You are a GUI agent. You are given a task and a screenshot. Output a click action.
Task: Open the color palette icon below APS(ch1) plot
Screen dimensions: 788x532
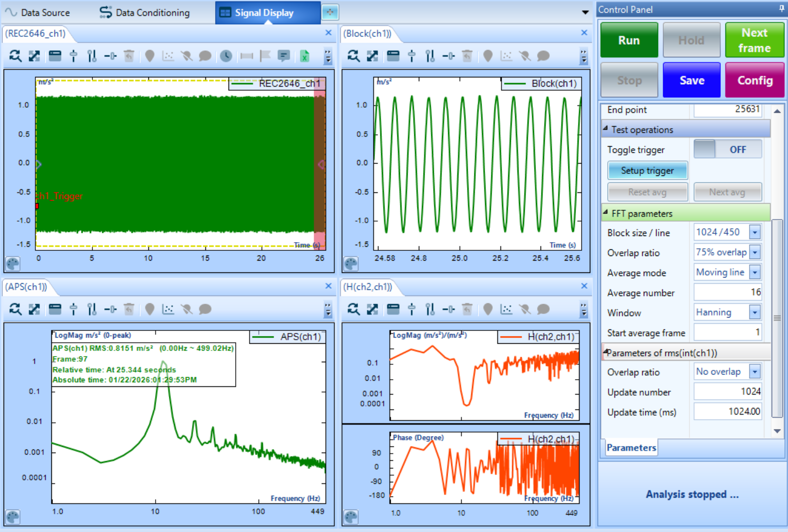(12, 517)
